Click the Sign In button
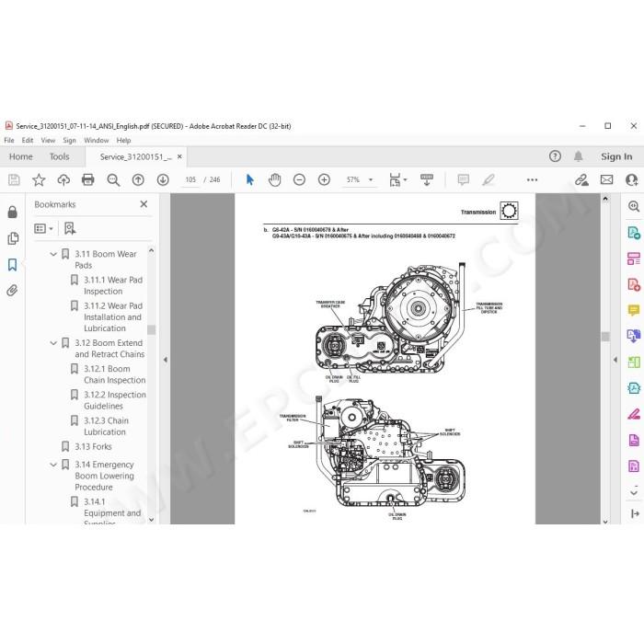644x644 pixels. coord(616,156)
